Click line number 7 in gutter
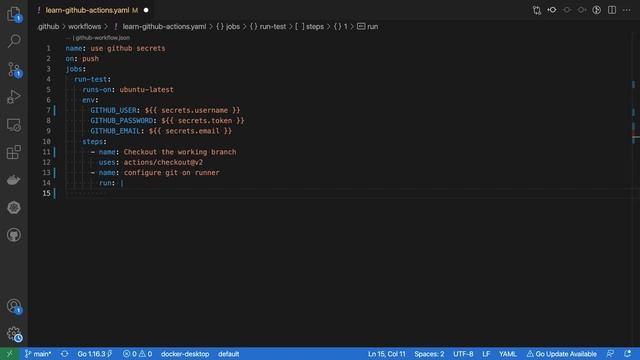The image size is (640, 360). 48,110
